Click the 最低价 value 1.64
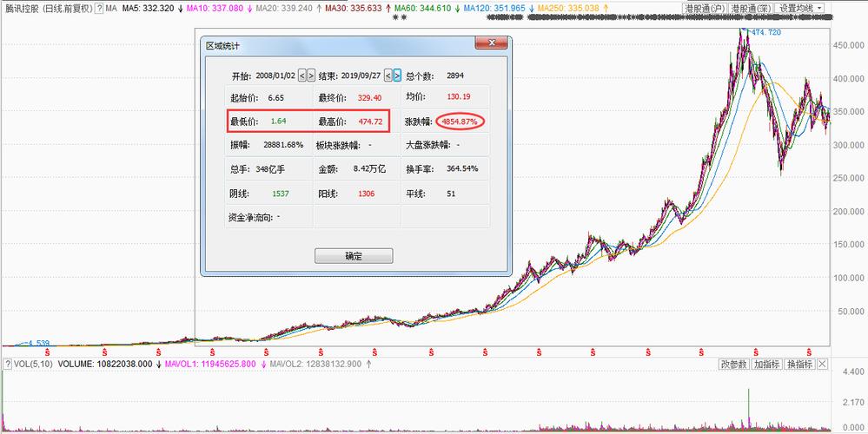 tap(278, 121)
